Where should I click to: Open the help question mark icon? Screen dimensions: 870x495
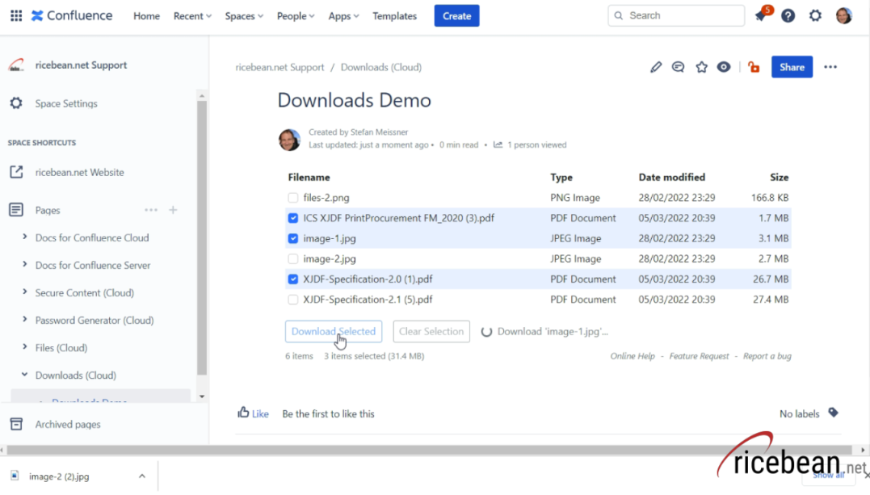coord(788,16)
